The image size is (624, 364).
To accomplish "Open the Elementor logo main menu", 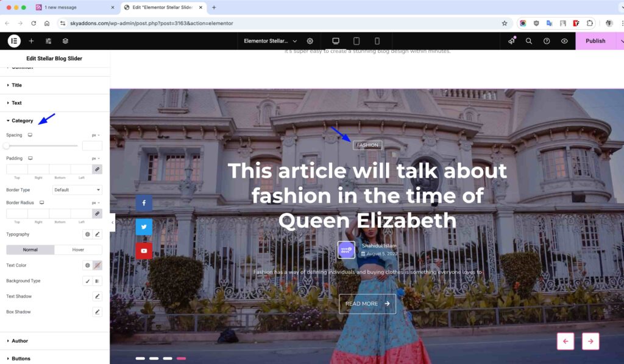I will coord(14,41).
